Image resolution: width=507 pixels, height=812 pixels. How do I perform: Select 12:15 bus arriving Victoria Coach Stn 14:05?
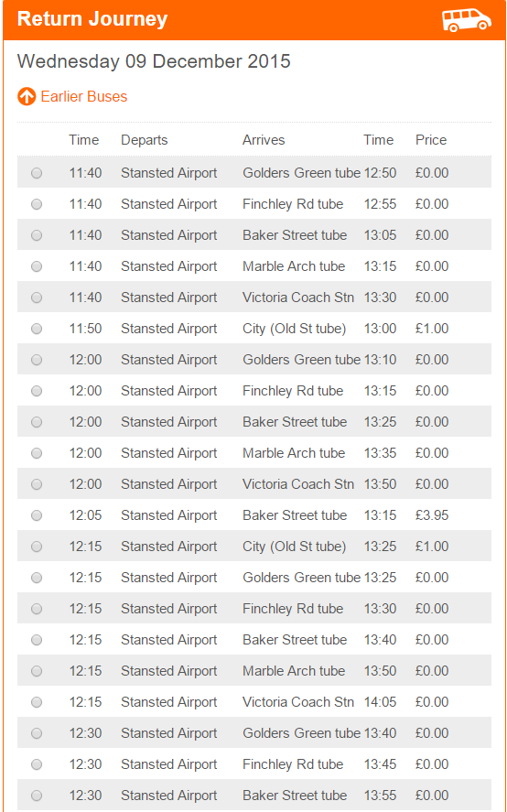37,702
